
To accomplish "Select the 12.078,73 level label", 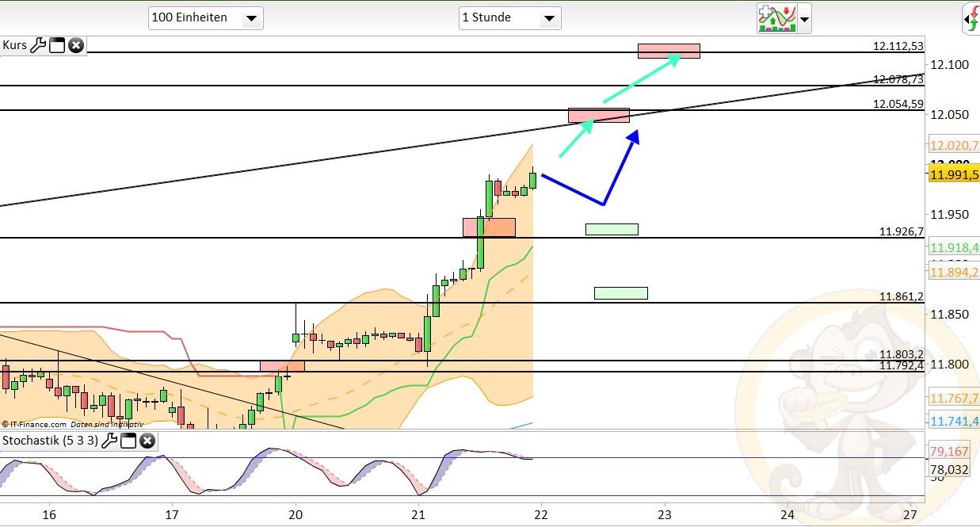I will pyautogui.click(x=898, y=79).
